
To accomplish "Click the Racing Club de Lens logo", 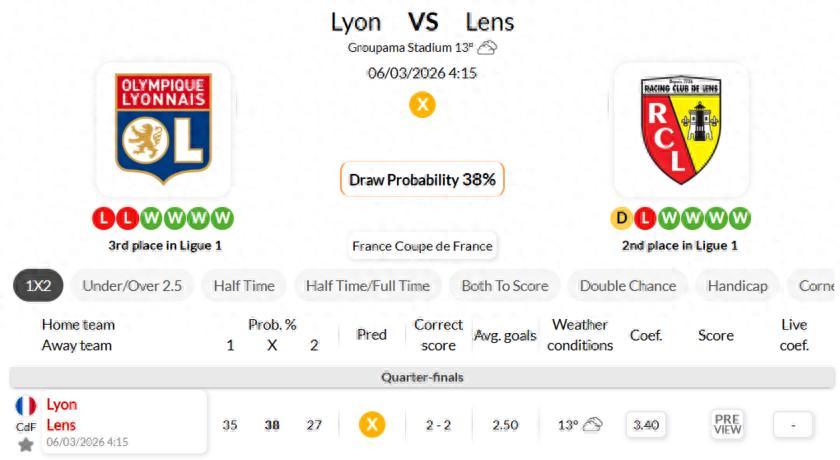I will (681, 130).
